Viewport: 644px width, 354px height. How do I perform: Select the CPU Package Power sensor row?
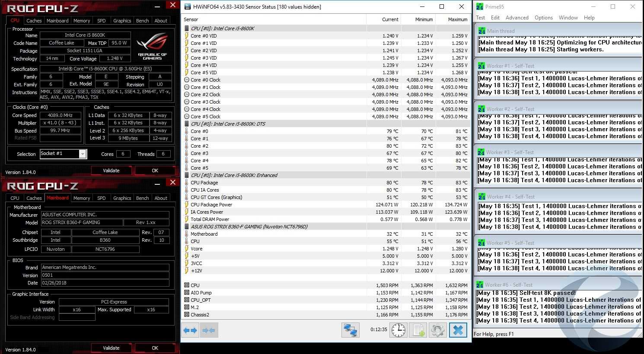211,205
